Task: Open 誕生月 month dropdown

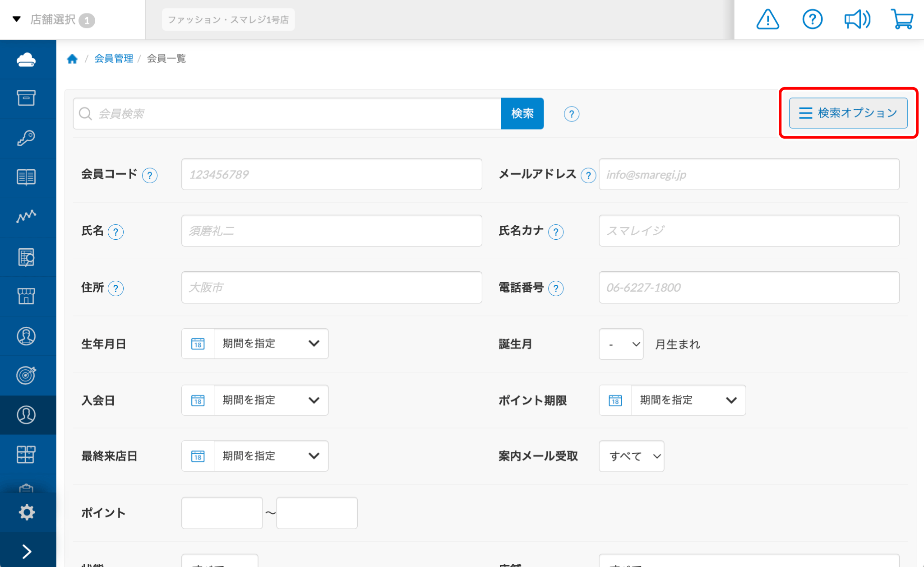Action: [x=621, y=344]
